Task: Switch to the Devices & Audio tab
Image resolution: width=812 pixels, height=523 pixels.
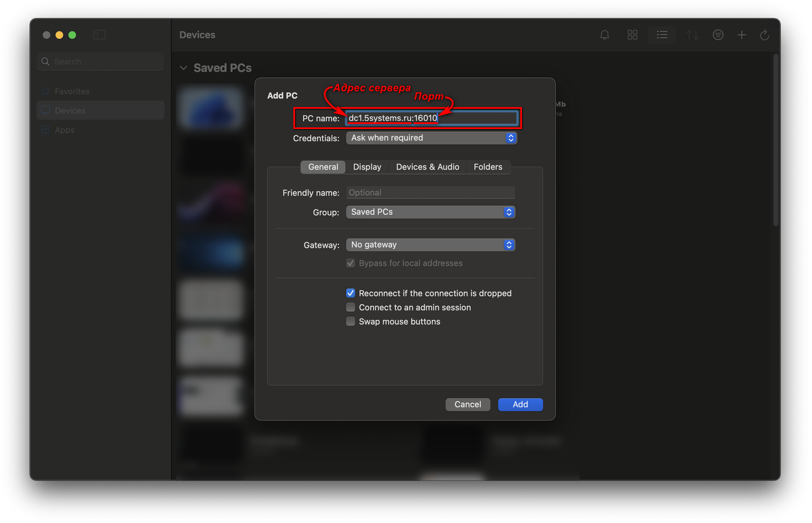Action: (x=427, y=167)
